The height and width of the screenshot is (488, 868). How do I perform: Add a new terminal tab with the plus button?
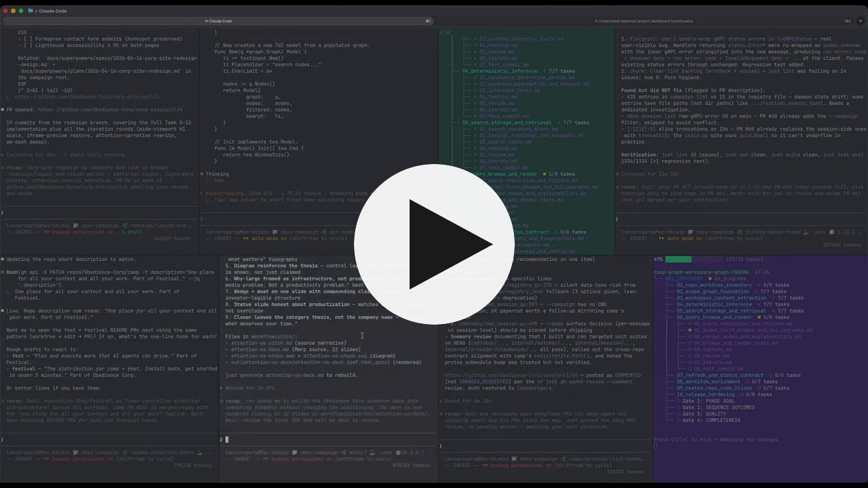coord(861,21)
